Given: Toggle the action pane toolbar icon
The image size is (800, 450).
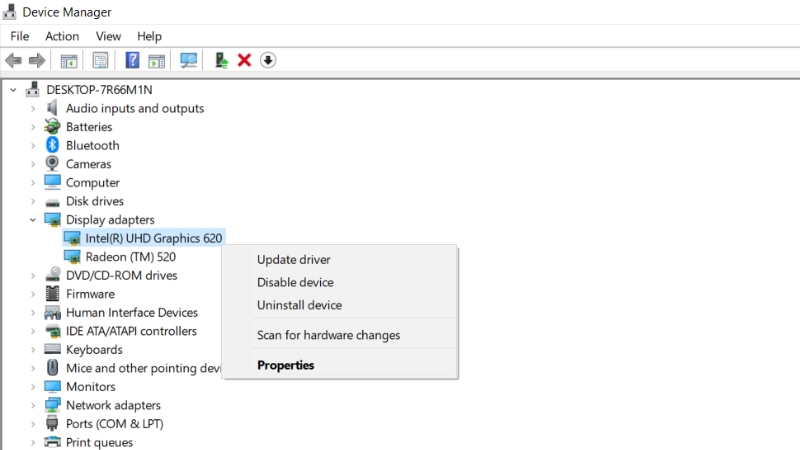Looking at the screenshot, I should click(x=157, y=61).
